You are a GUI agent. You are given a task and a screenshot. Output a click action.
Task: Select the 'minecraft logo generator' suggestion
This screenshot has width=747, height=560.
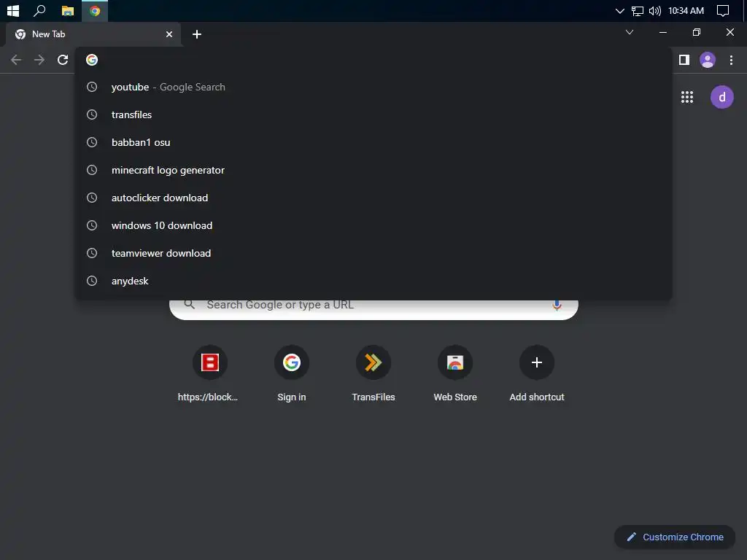tap(373, 170)
